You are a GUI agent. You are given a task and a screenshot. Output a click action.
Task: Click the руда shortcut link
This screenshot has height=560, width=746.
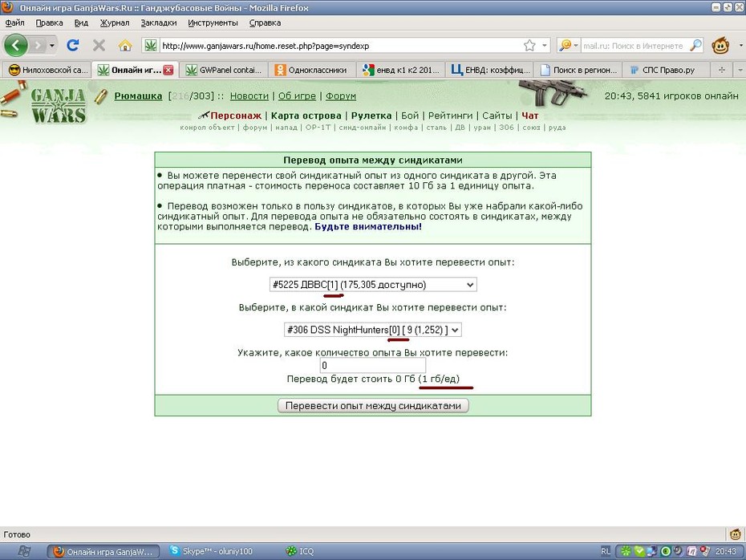pos(557,128)
